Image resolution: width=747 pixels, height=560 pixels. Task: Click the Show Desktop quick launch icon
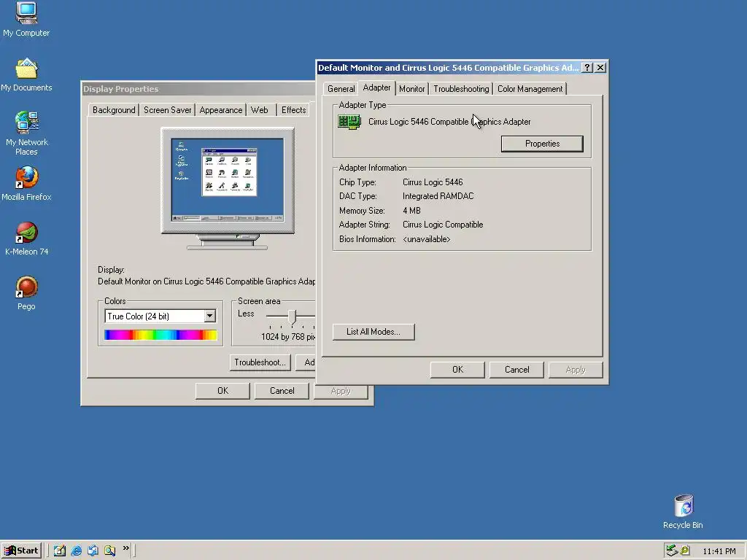tap(60, 551)
